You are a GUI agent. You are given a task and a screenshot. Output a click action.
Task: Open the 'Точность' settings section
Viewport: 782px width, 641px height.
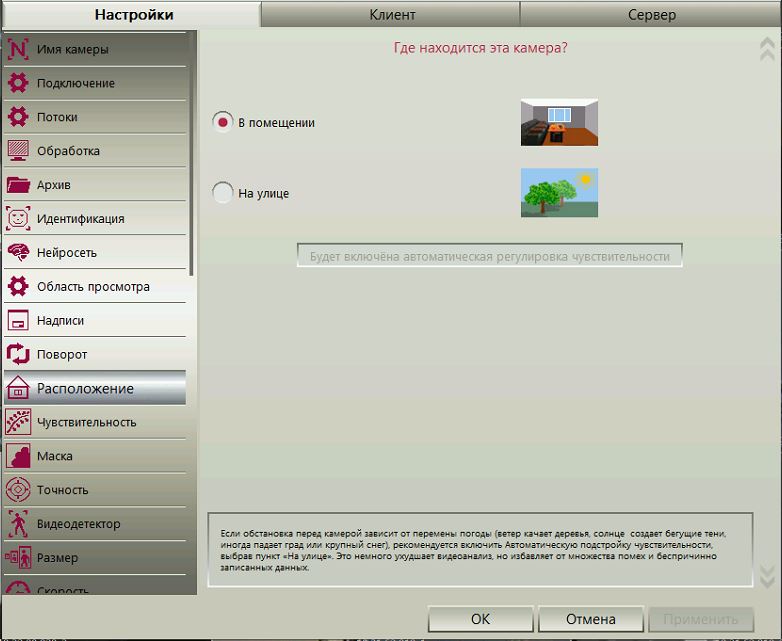point(95,490)
